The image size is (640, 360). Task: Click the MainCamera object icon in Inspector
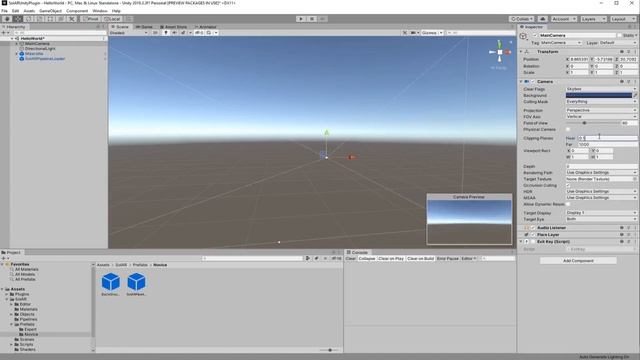click(523, 36)
